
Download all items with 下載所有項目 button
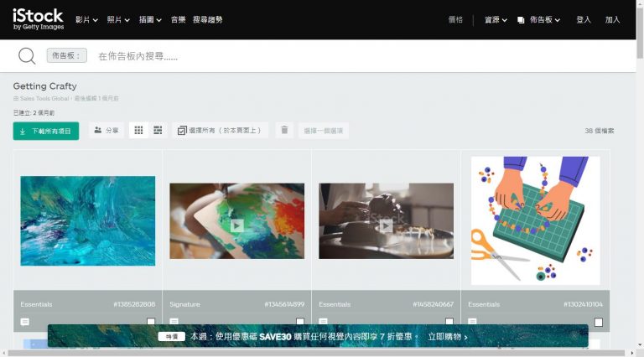click(46, 131)
